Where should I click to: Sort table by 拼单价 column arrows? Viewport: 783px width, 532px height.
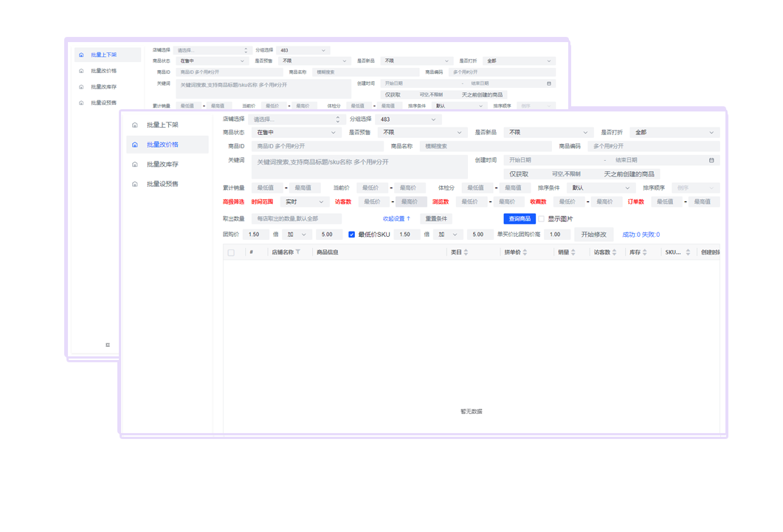525,252
